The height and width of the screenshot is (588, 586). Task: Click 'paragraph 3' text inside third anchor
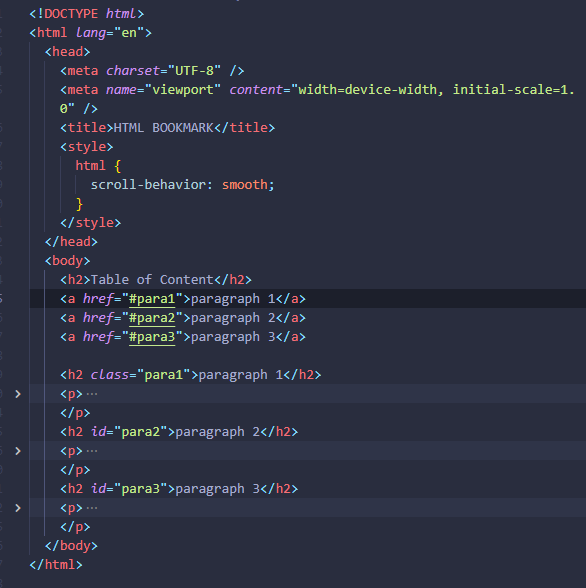point(233,337)
